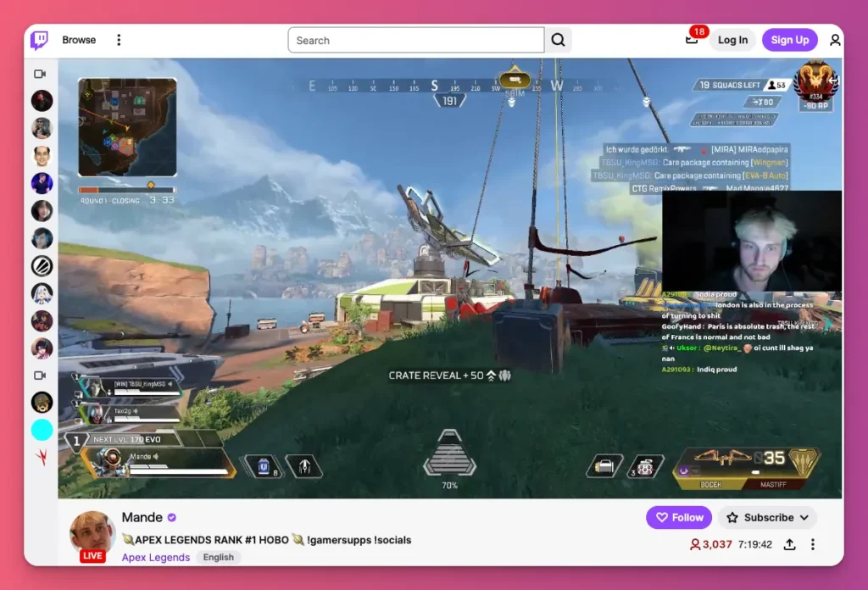Screen dimensions: 868x590
Task: Focus the Search input field
Action: coord(415,40)
